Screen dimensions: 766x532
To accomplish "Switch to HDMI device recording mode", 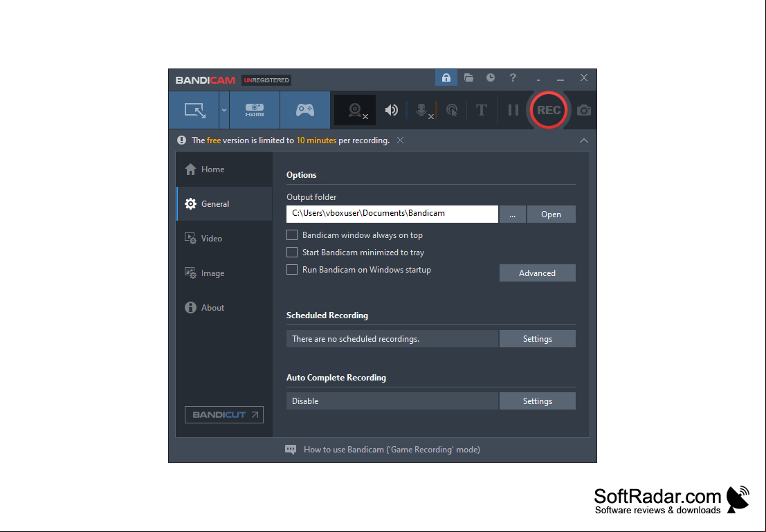I will 255,110.
